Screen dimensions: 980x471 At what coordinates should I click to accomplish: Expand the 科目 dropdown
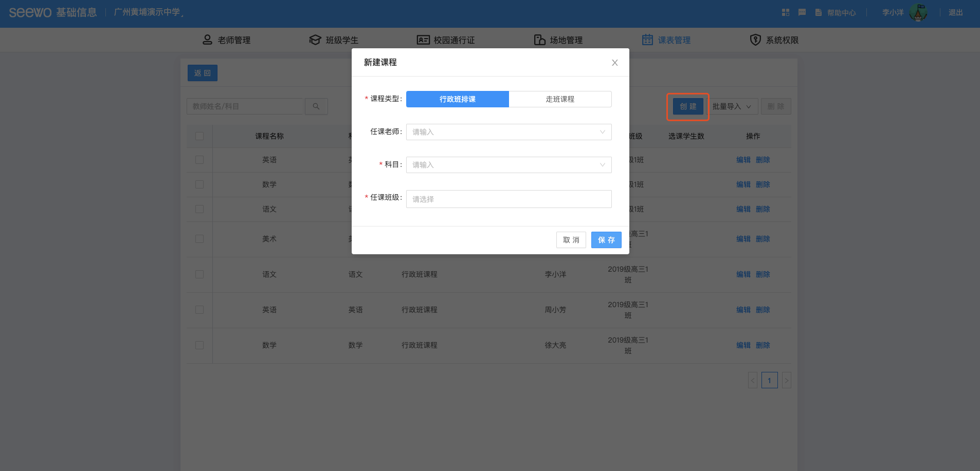509,165
